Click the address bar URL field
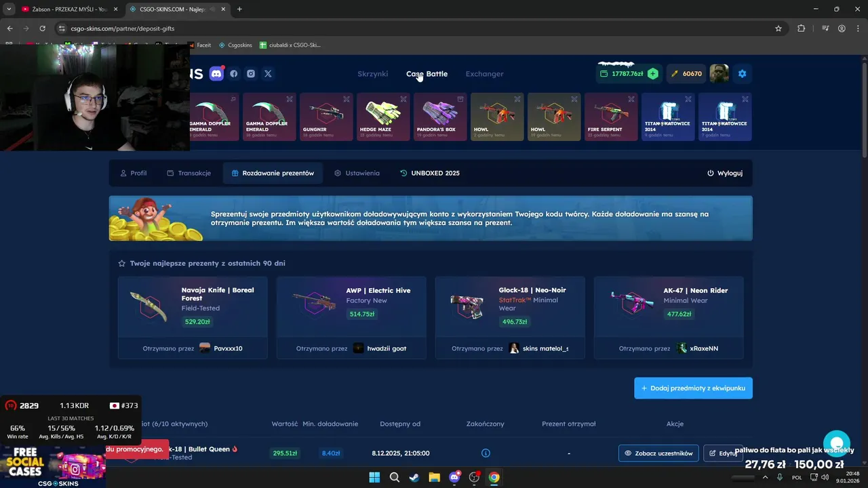The width and height of the screenshot is (868, 488). point(420,28)
